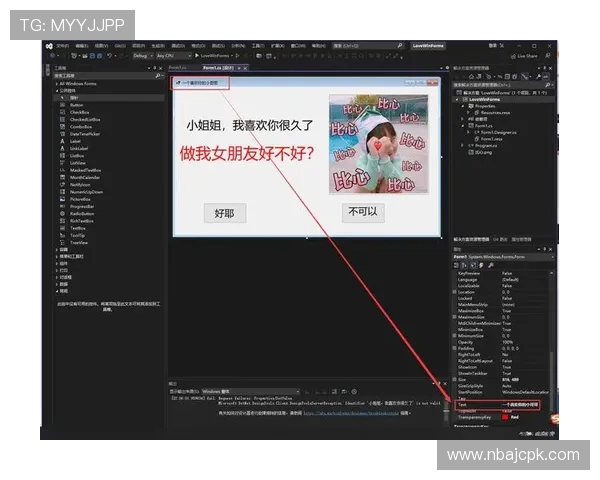
Task: Expand the Form1.Designer.cs node
Action: point(468,132)
